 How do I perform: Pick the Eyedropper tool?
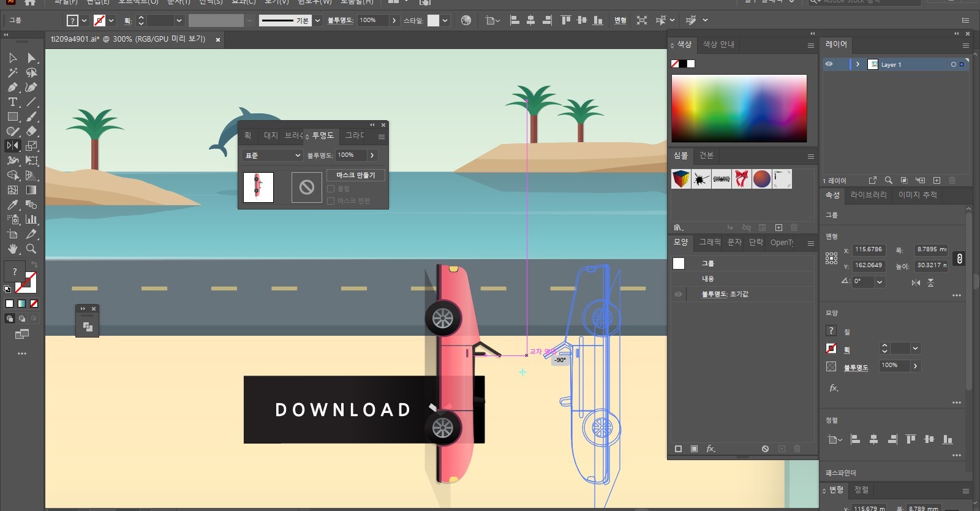(12, 205)
